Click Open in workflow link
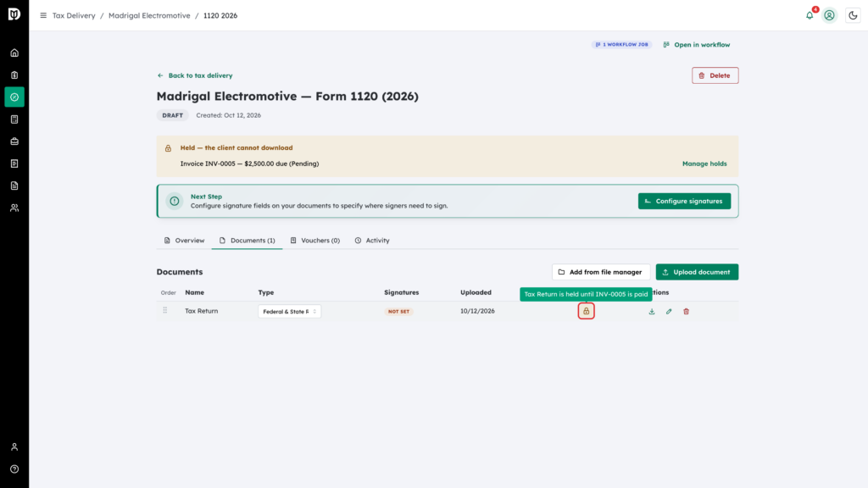The height and width of the screenshot is (488, 868). pyautogui.click(x=697, y=45)
